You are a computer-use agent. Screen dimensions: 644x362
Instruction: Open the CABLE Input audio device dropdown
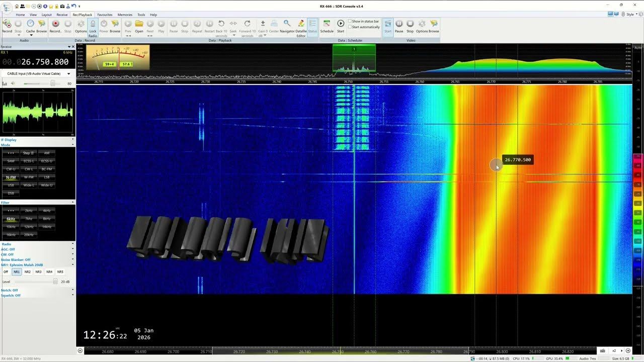[68, 74]
